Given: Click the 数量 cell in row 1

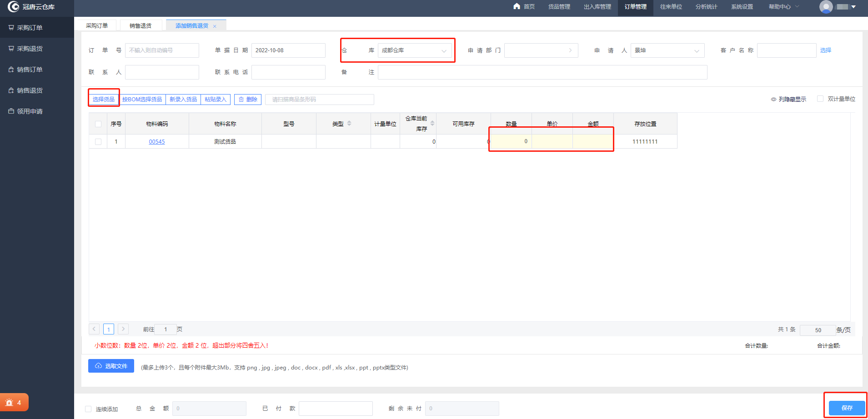Looking at the screenshot, I should pos(511,141).
